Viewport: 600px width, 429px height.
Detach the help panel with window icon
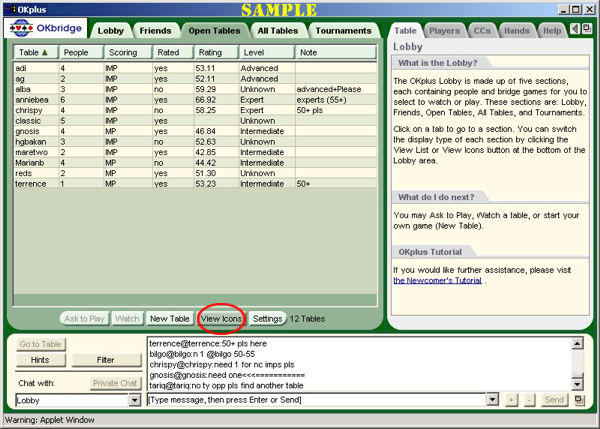(x=587, y=29)
